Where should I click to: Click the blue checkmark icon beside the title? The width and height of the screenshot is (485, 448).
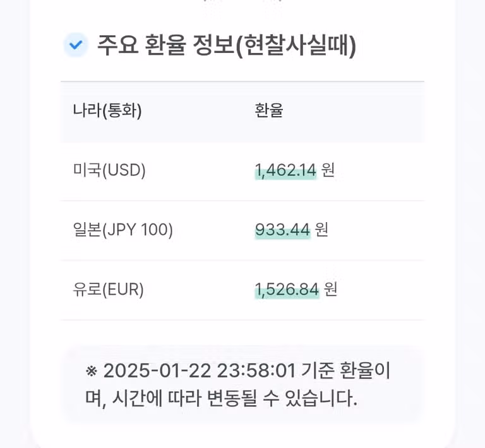tap(76, 45)
